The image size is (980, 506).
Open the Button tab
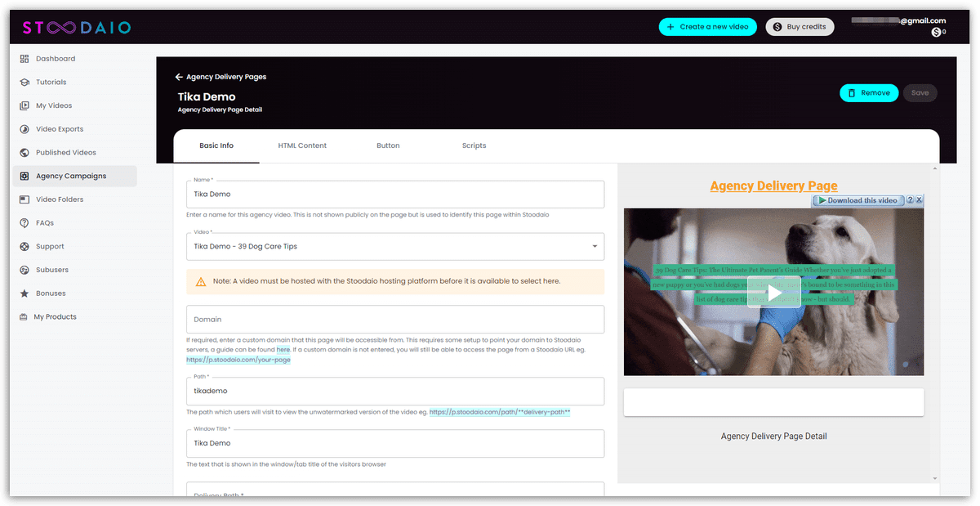pos(388,146)
